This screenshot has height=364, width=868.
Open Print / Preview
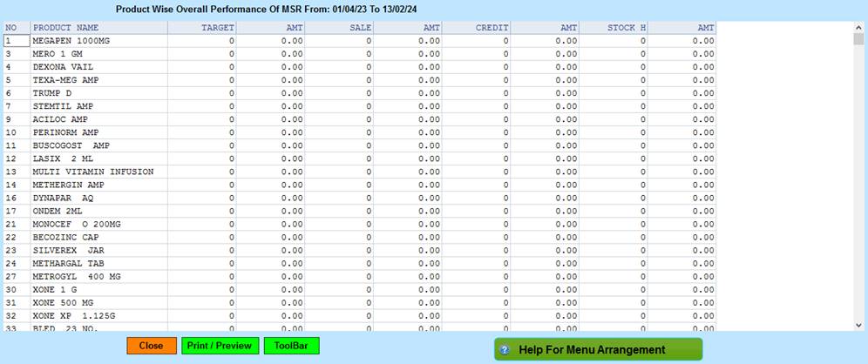pyautogui.click(x=219, y=346)
